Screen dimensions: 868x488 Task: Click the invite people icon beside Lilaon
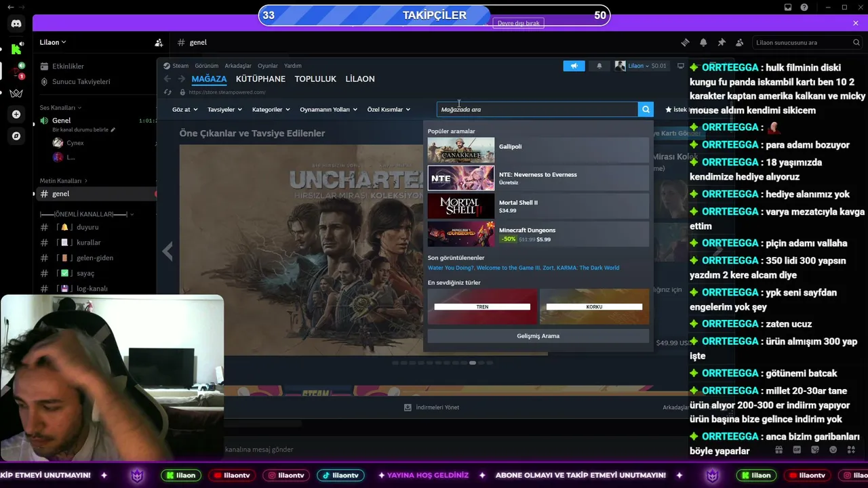[x=159, y=43]
